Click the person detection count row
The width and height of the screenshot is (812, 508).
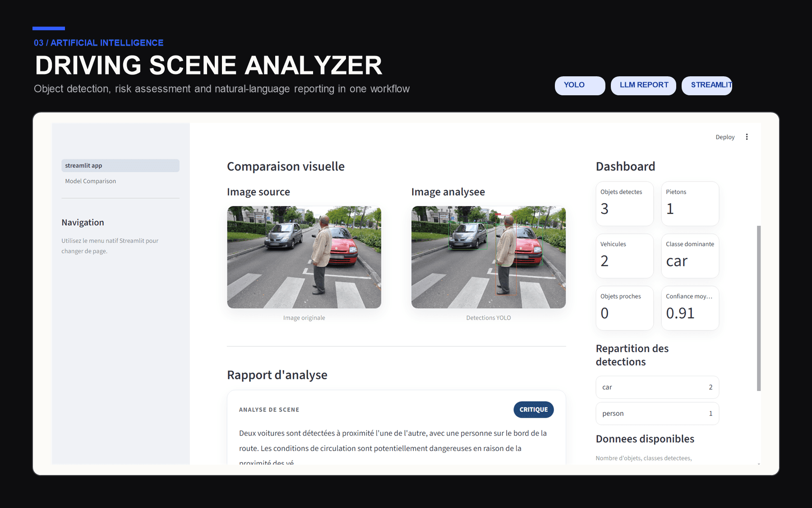click(657, 414)
